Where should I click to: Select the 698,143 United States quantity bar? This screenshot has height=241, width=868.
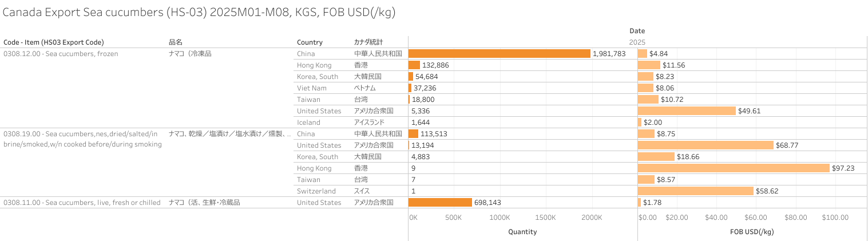tap(440, 202)
